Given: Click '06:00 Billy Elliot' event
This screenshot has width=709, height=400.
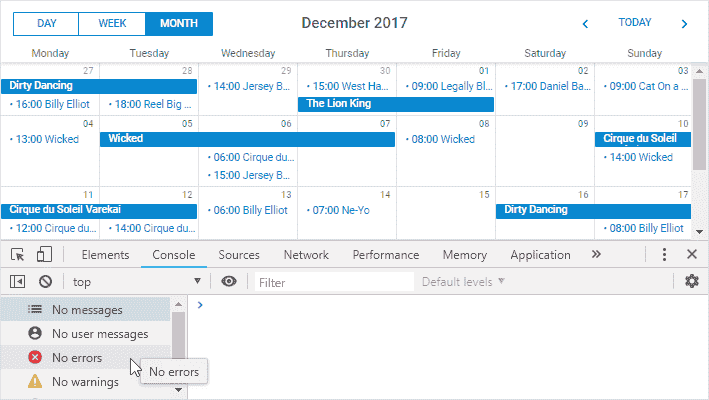Looking at the screenshot, I should pos(247,211).
